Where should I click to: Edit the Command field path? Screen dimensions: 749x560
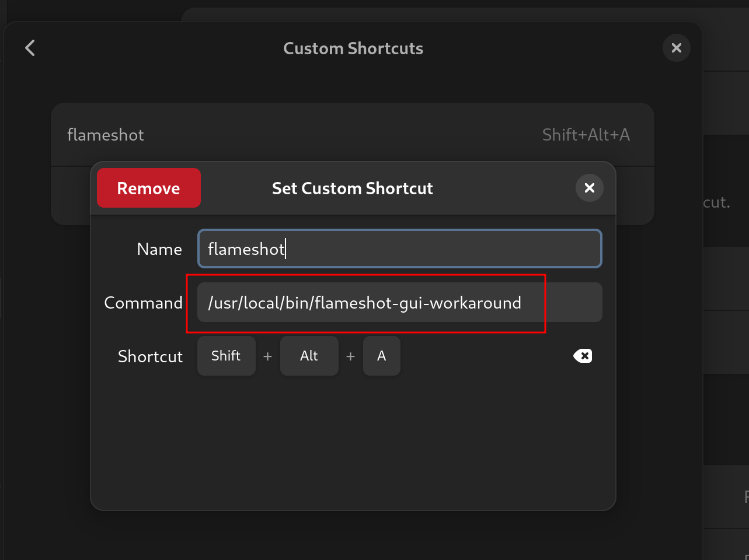pos(400,302)
